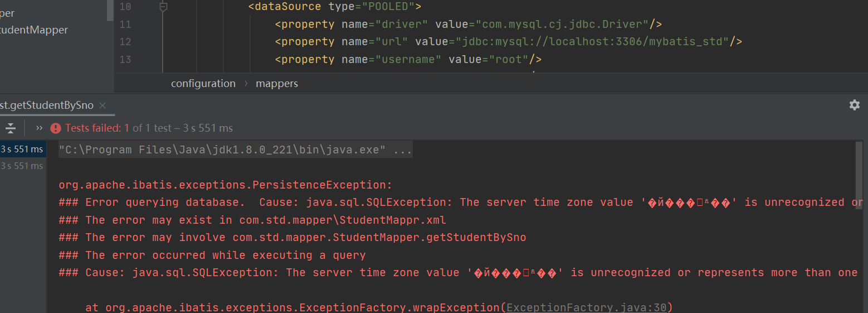
Task: Select the dimmed 3 s 551 ms test row
Action: click(23, 166)
